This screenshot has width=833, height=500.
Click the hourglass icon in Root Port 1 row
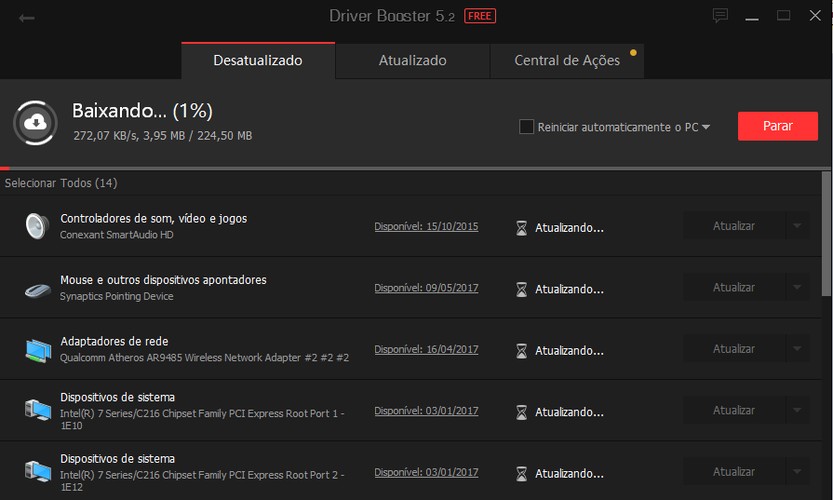pos(522,412)
